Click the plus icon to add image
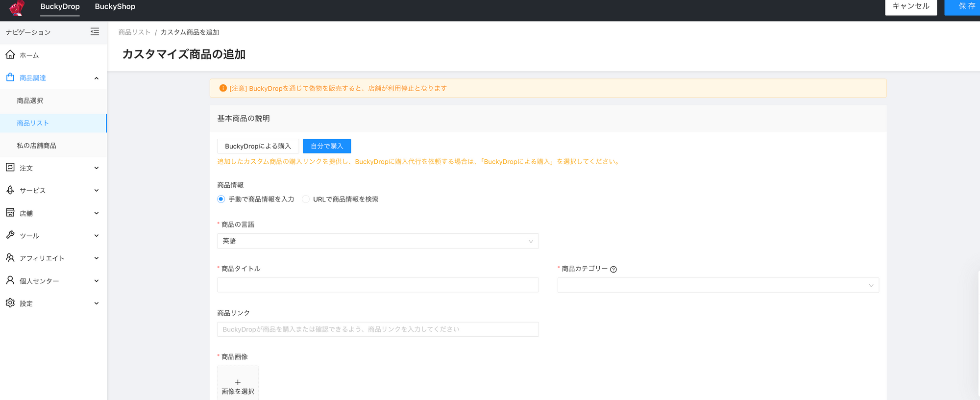 (238, 382)
